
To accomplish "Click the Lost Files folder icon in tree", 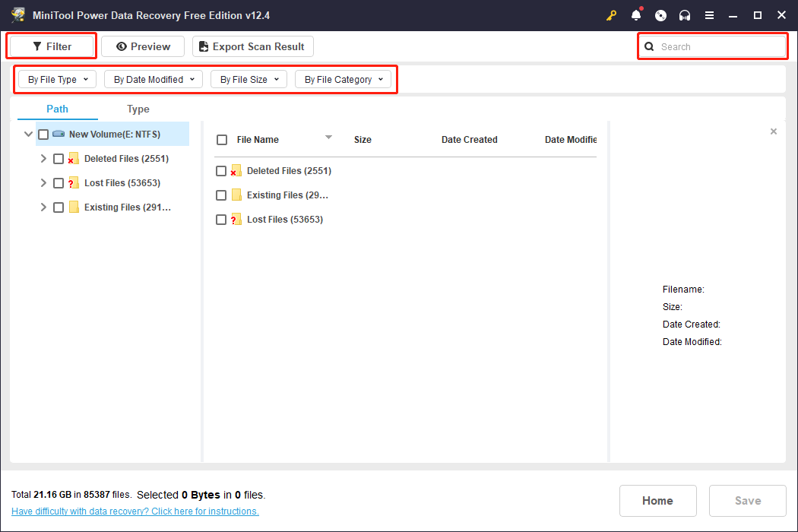I will pos(73,182).
